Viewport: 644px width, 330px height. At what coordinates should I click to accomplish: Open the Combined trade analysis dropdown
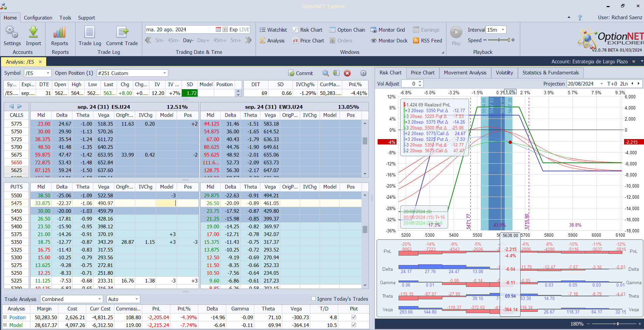pos(99,299)
